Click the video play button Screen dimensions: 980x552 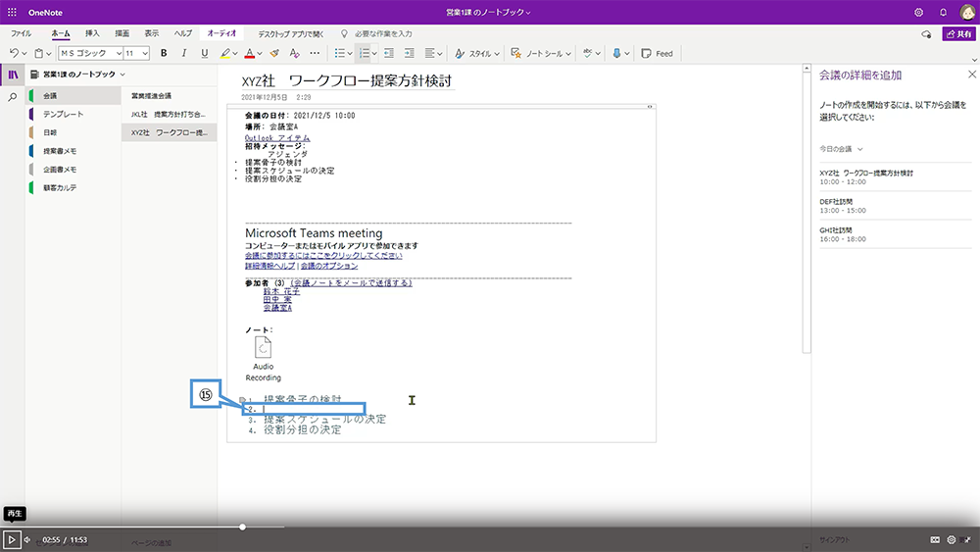coord(11,539)
